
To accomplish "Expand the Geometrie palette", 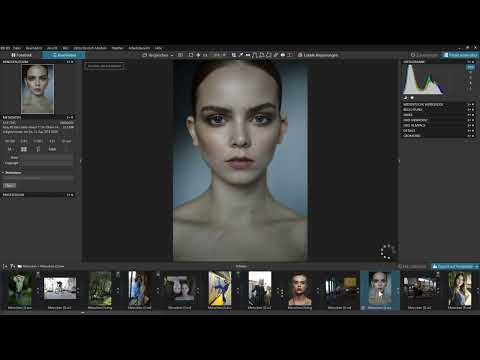I will click(x=438, y=136).
